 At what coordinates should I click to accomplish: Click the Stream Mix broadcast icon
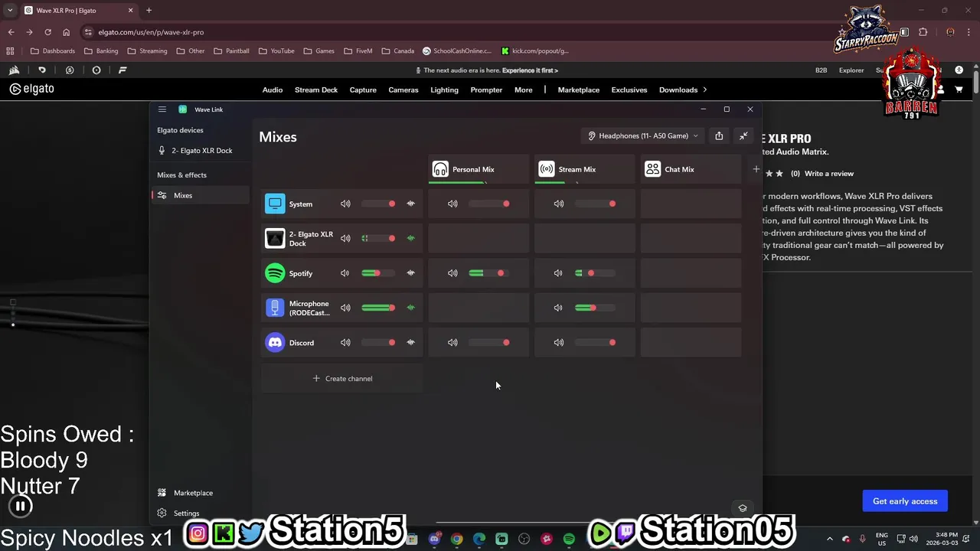[x=547, y=169]
